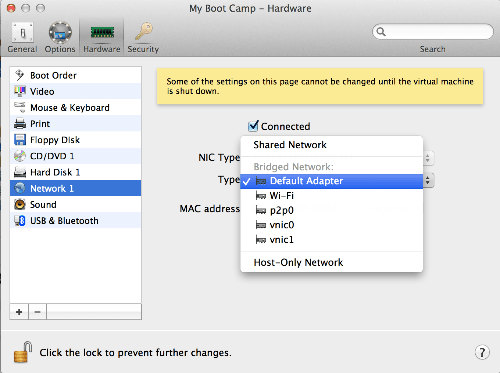This screenshot has width=500, height=373.
Task: Select Sound in the hardware list
Action: tap(76, 204)
